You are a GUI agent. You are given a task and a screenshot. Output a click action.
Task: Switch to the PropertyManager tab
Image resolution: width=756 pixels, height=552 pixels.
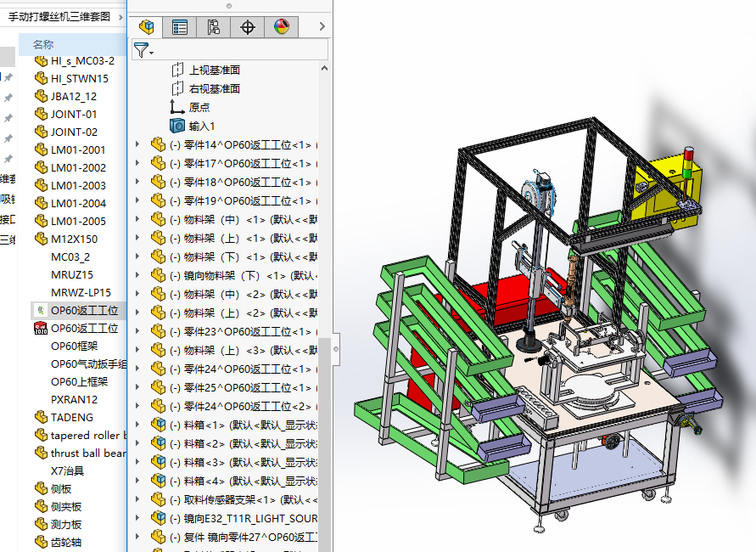(x=179, y=26)
